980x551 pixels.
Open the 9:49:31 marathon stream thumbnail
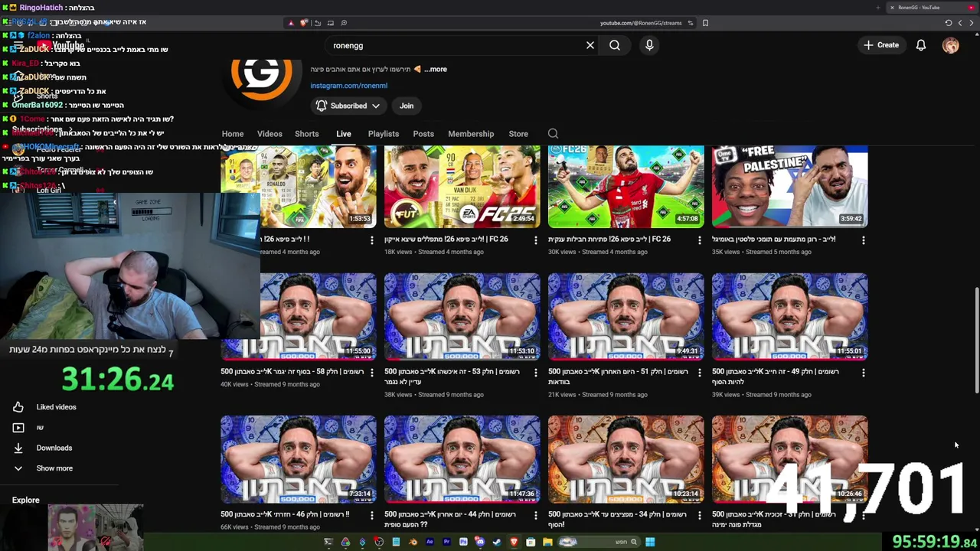626,317
